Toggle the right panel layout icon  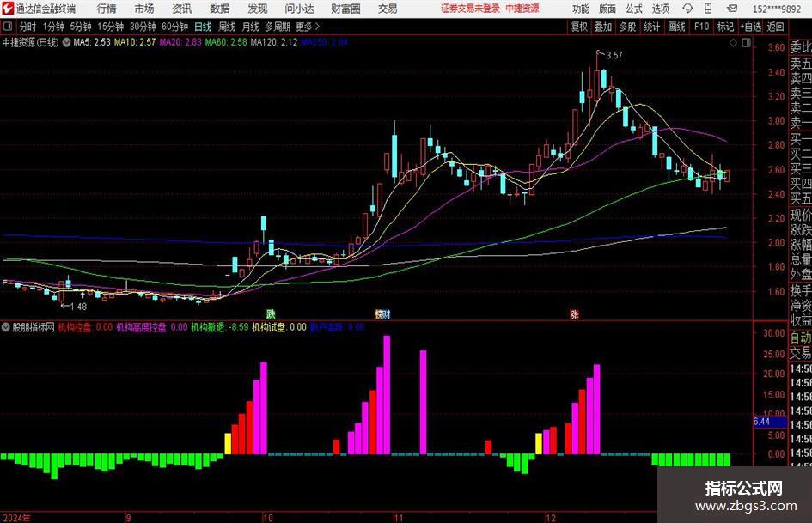(x=746, y=43)
